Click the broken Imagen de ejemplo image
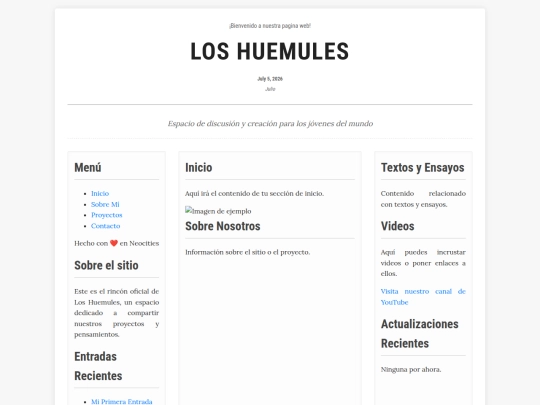540x405 pixels. [218, 211]
